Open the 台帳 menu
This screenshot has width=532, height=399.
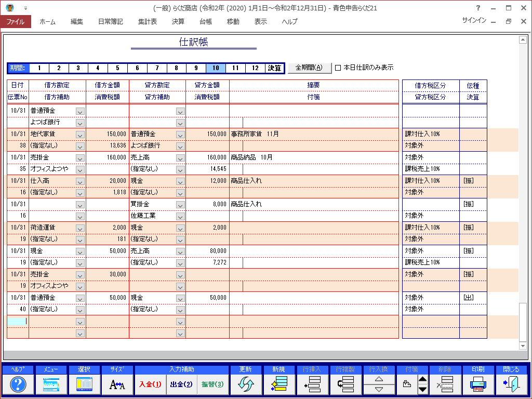tap(206, 22)
